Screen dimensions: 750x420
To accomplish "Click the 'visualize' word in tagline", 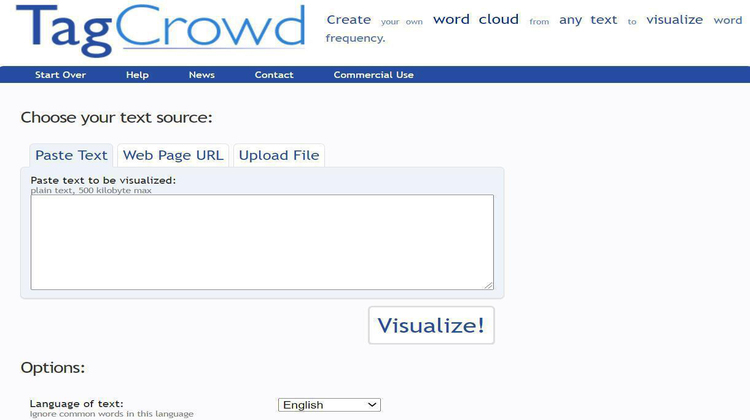I will click(674, 20).
